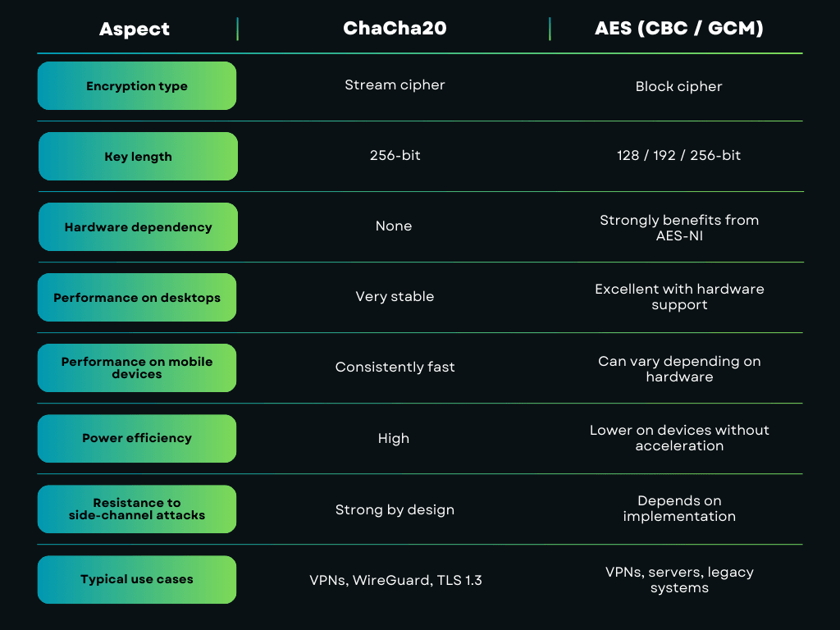
Task: Select Performance on desktops label
Action: click(137, 297)
